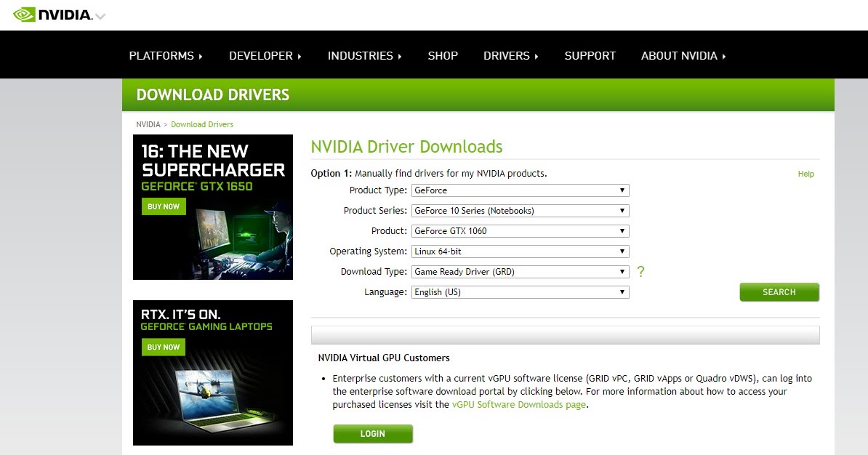
Task: Click the NVIDIA Driver Downloads title
Action: (x=406, y=147)
